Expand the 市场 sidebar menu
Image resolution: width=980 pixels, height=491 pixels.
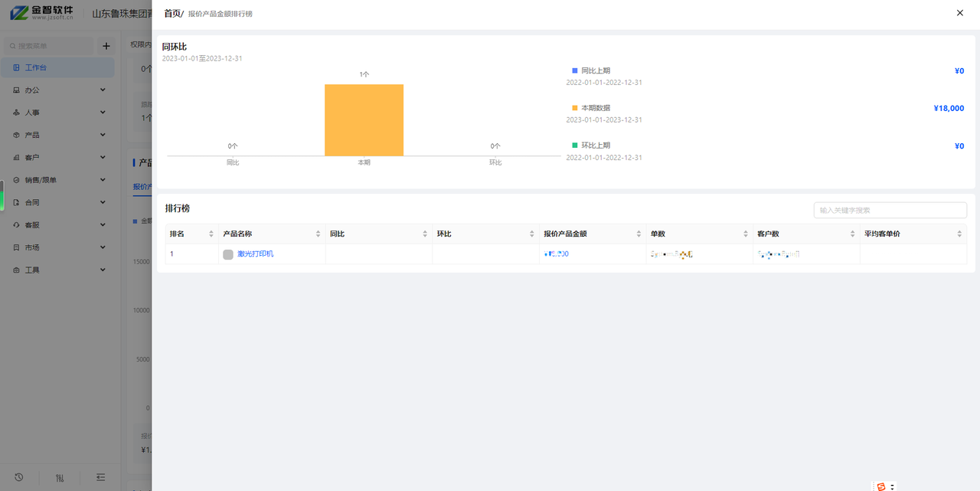pyautogui.click(x=57, y=247)
